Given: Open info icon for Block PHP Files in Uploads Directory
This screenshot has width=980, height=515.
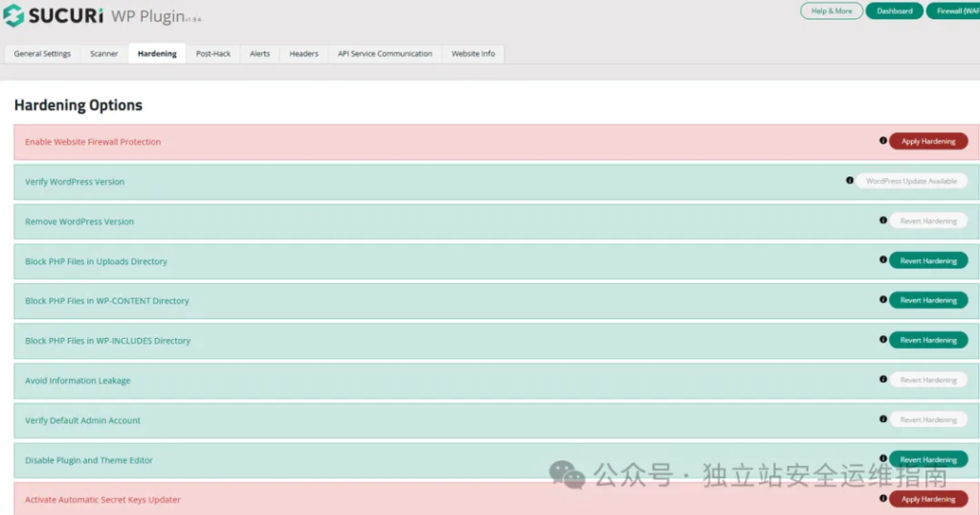Looking at the screenshot, I should (x=883, y=259).
